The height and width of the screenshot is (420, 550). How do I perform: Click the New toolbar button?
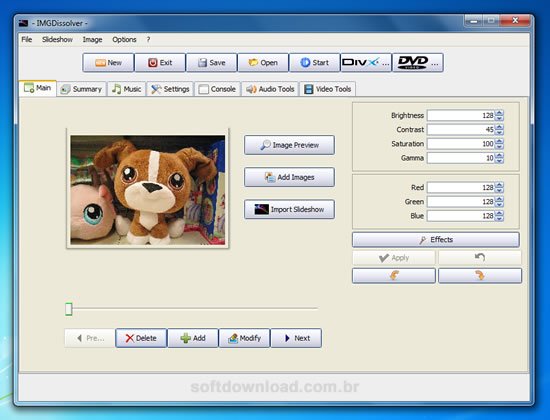[x=108, y=63]
